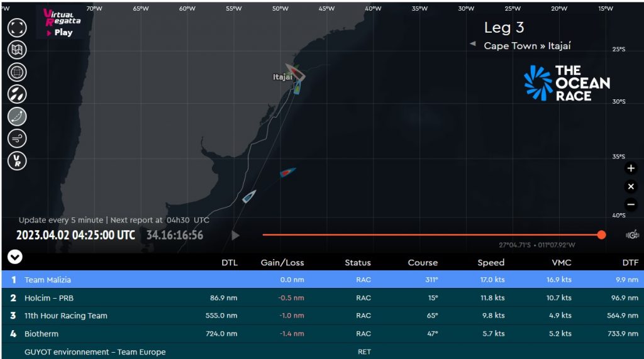The width and height of the screenshot is (644, 359).
Task: Click the boats fleet icon in sidebar
Action: tap(17, 94)
